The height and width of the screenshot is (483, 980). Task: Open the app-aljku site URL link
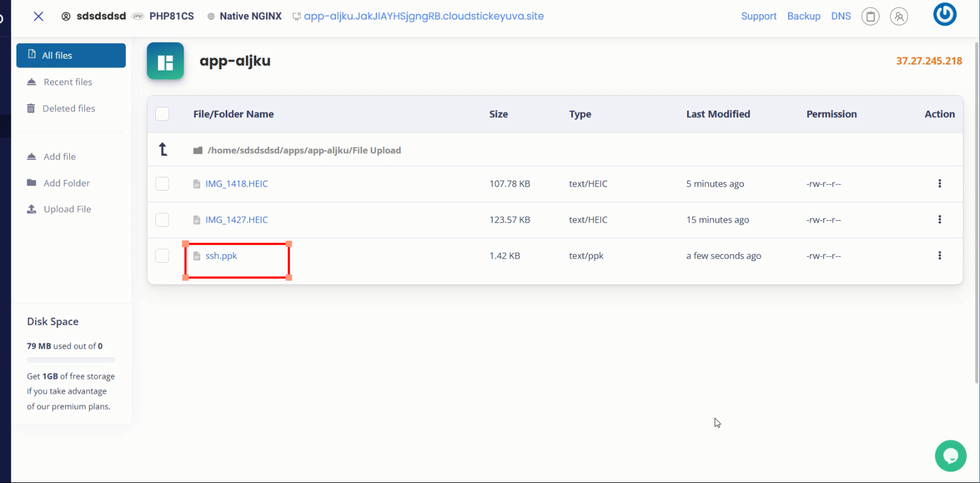click(423, 17)
